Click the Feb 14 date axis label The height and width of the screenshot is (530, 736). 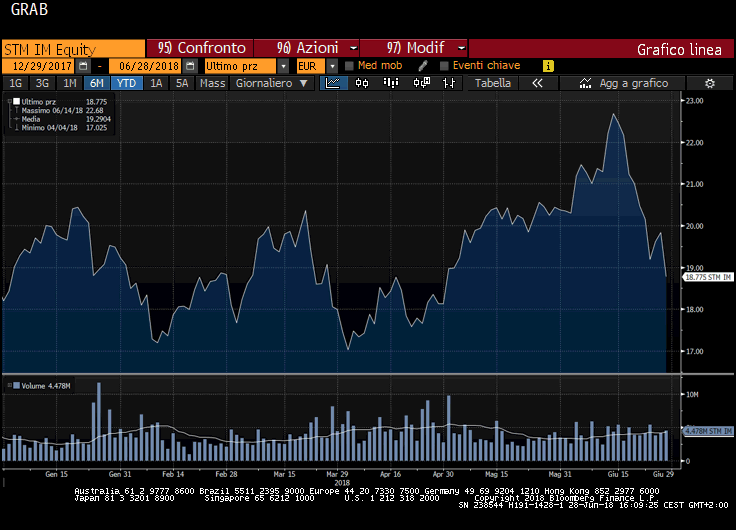click(x=173, y=474)
